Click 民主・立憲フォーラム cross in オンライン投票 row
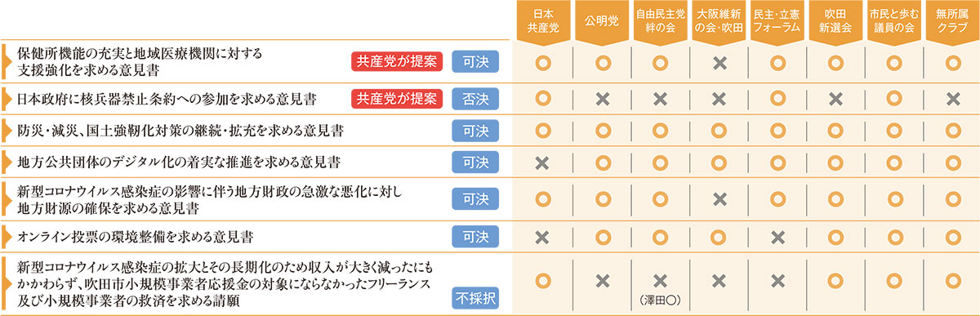The width and height of the screenshot is (980, 316). [x=778, y=238]
